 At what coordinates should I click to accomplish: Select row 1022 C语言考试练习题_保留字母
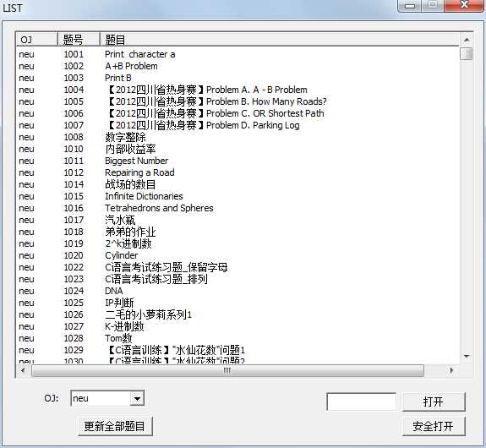coord(238,267)
